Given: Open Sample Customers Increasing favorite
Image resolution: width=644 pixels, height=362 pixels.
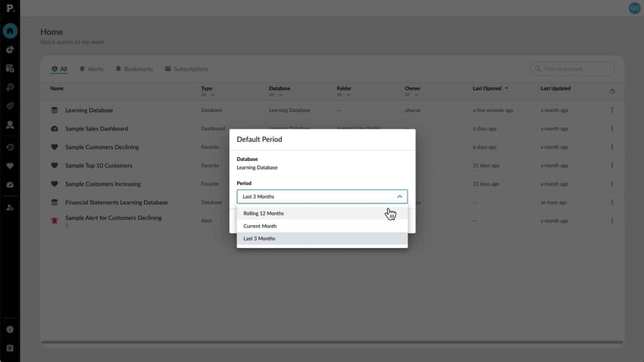Looking at the screenshot, I should click(102, 184).
